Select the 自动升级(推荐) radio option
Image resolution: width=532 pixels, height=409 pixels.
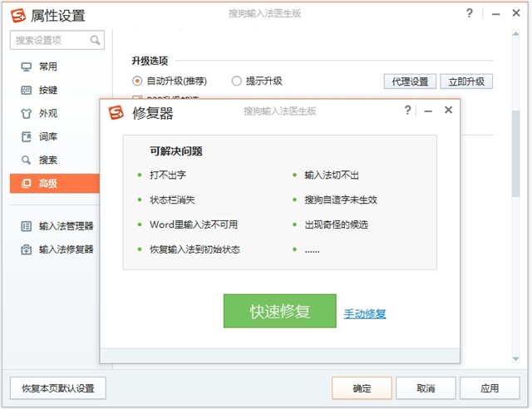click(137, 81)
